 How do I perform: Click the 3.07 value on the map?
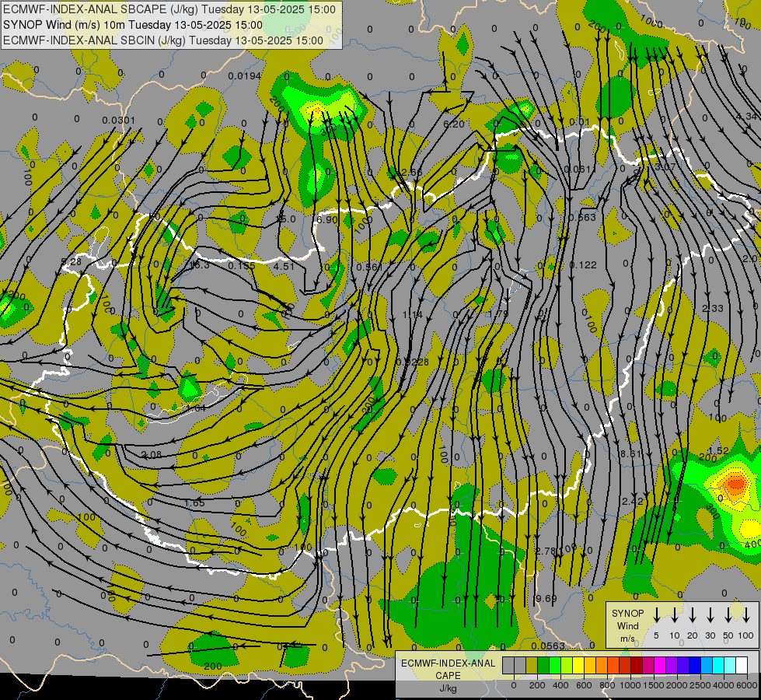[665, 166]
